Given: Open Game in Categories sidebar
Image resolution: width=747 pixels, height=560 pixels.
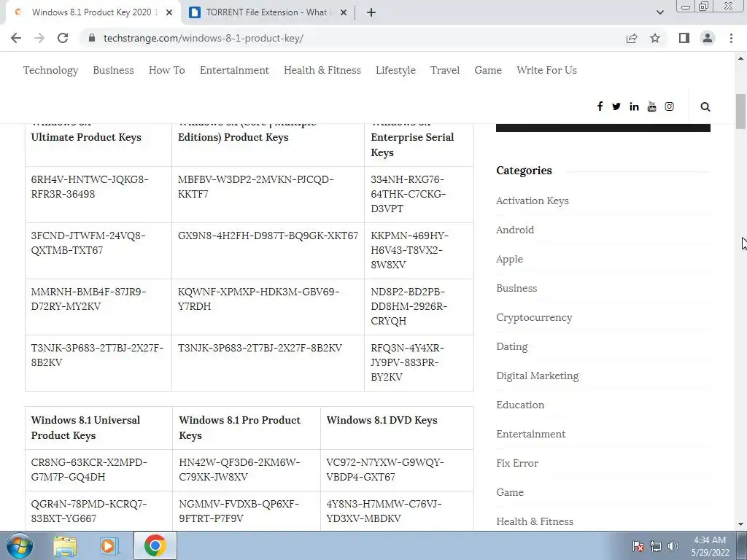Looking at the screenshot, I should [510, 492].
